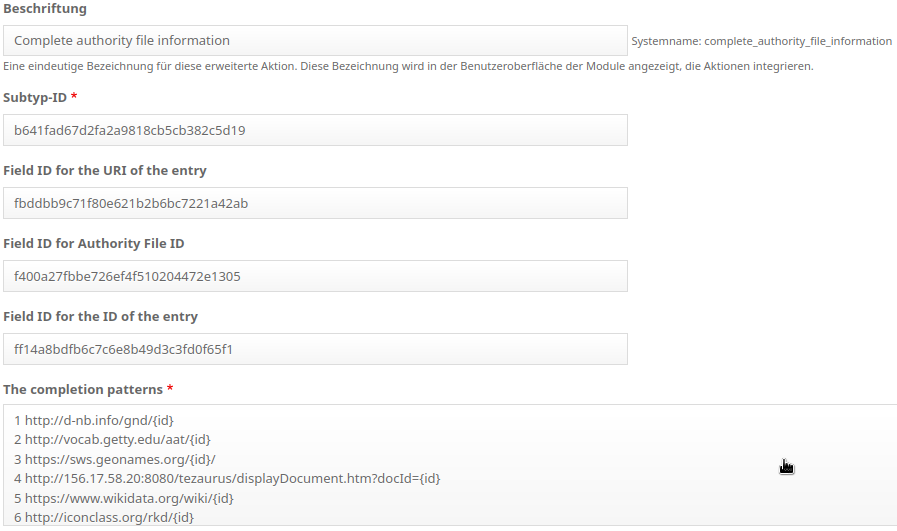
Task: Place cursor on the wikidata.org pattern line
Action: click(x=124, y=498)
